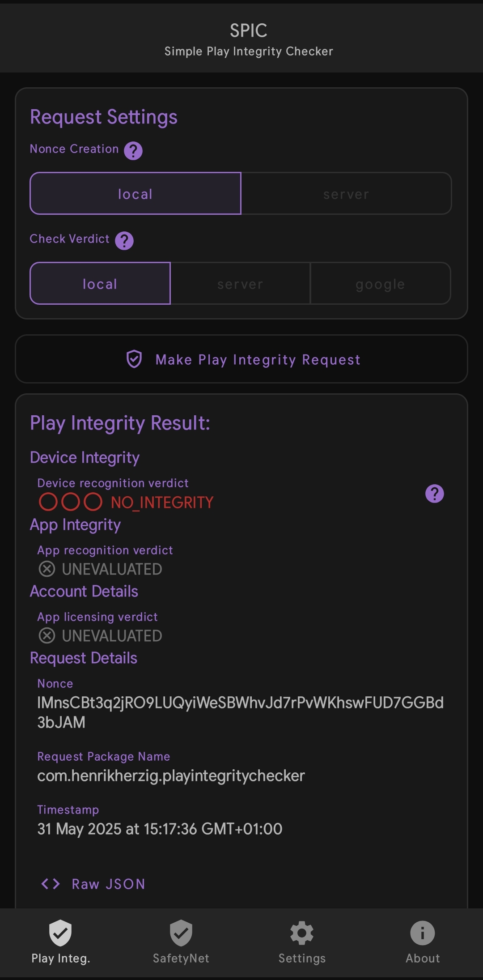Expand the Raw JSON section
483x980 pixels.
pyautogui.click(x=93, y=884)
